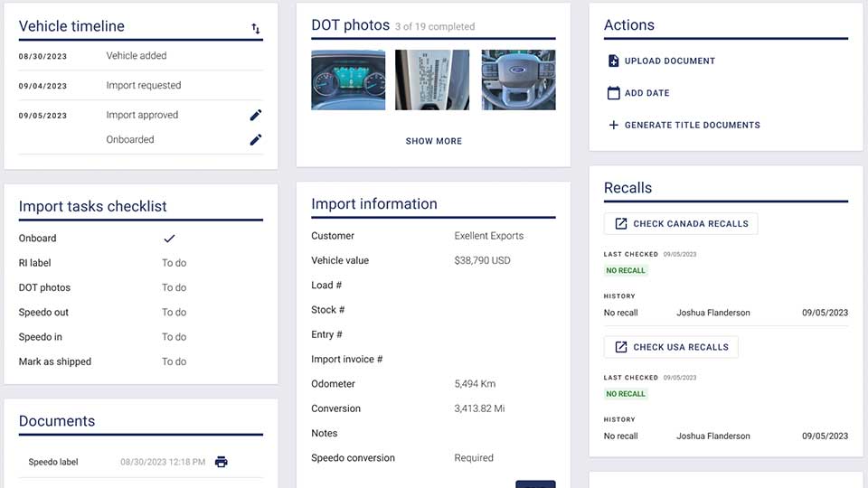
Task: Click the Canada NO RECALL status badge
Action: (626, 270)
